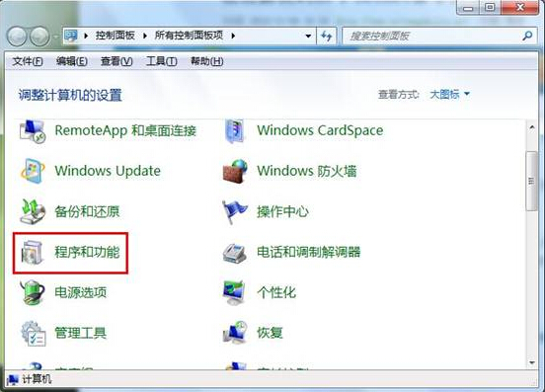The width and height of the screenshot is (545, 392).
Task: Click scrollbar down arrow
Action: coord(532,362)
